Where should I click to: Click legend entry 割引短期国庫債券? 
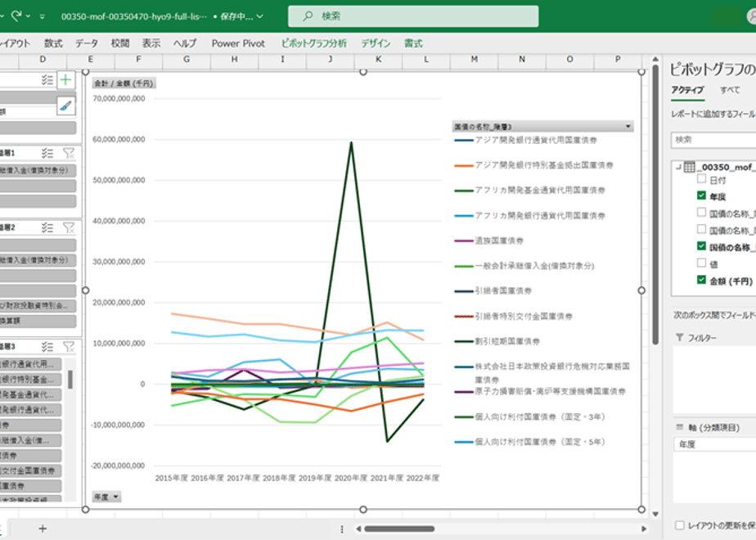click(497, 341)
